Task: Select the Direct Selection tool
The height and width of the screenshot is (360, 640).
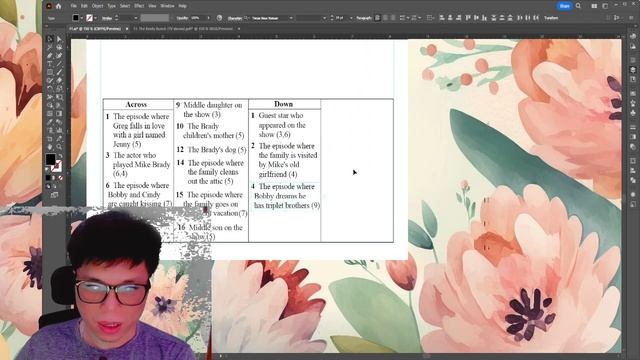Action: coord(59,39)
